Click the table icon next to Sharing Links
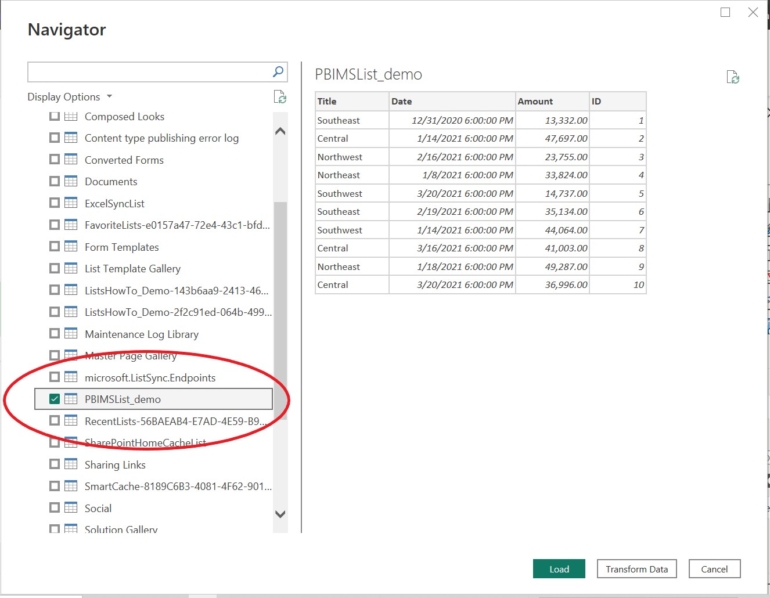 [x=71, y=465]
